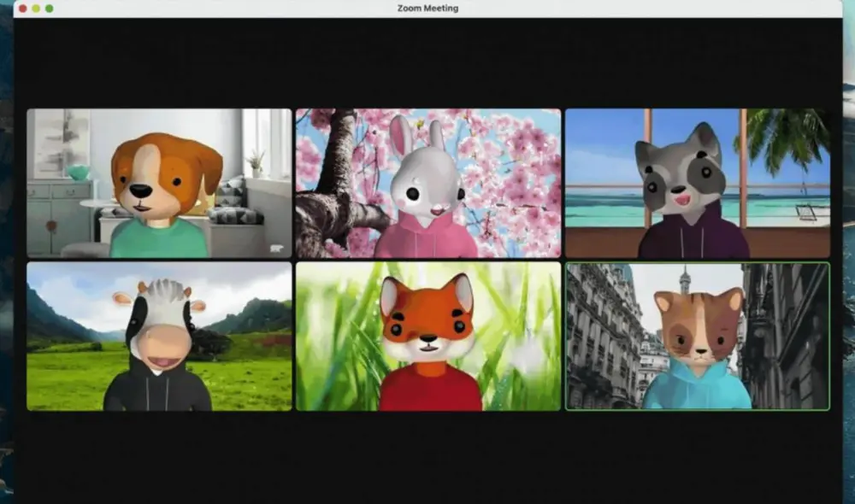Screen dimensions: 855x504
Task: Select the dog avatar video tile
Action: pos(159,183)
